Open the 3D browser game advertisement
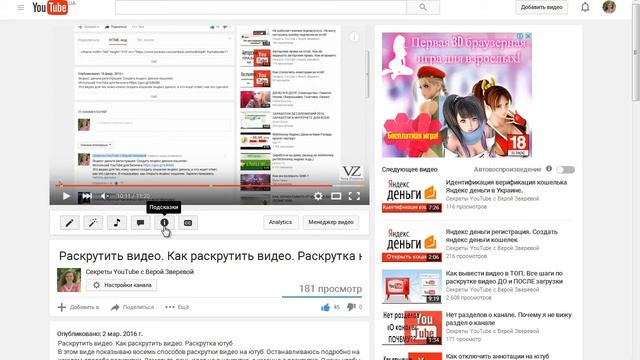 [457, 95]
